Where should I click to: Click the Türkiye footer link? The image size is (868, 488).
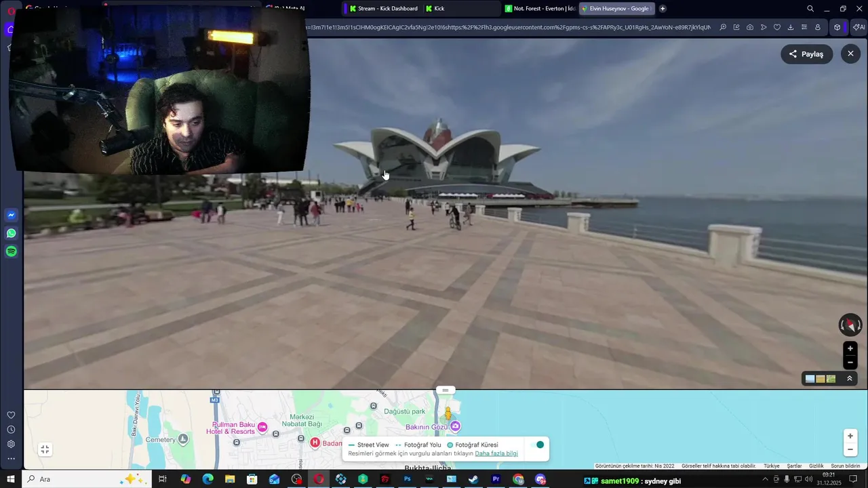point(772,466)
